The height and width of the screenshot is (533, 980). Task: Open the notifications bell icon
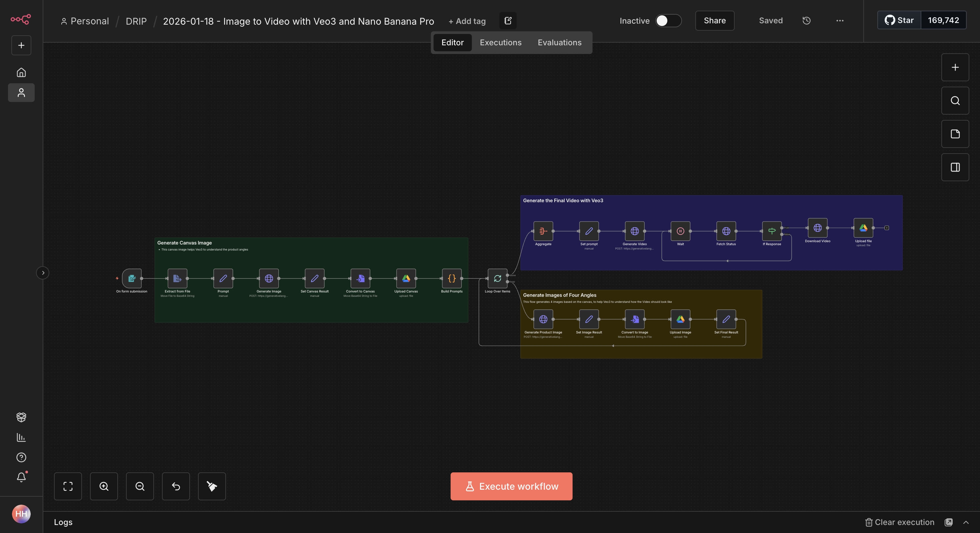tap(21, 477)
